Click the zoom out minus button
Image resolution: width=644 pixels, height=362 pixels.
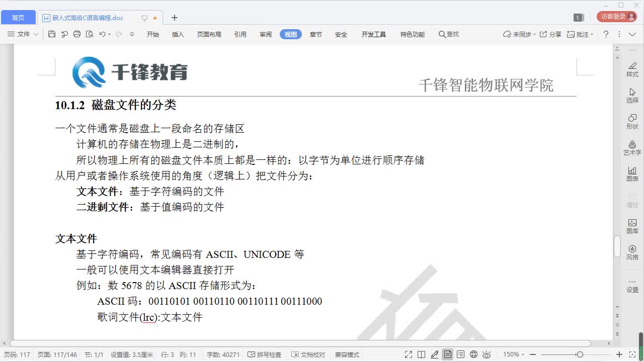533,354
